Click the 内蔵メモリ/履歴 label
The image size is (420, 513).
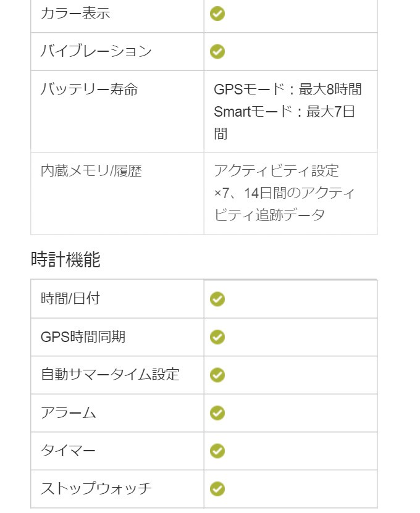tap(91, 171)
